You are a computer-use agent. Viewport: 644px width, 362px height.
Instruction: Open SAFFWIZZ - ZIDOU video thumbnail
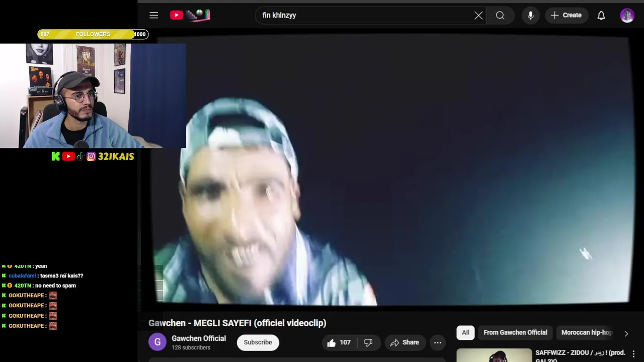pos(494,355)
